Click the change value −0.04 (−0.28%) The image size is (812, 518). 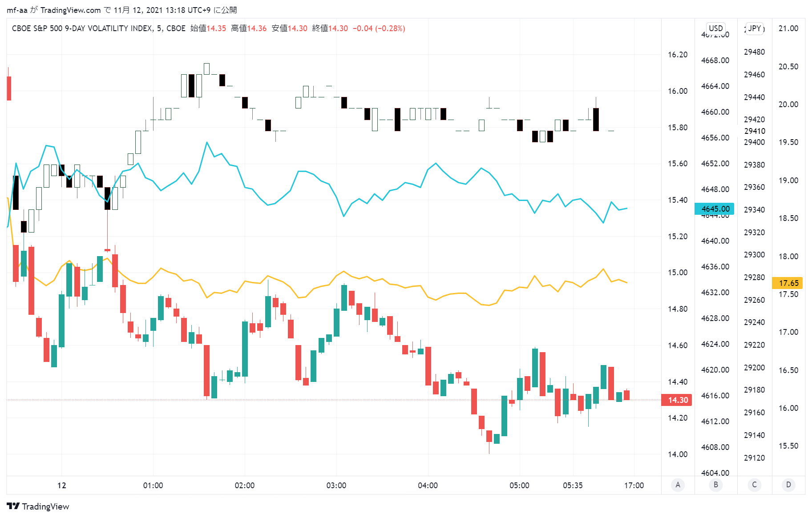tap(379, 28)
